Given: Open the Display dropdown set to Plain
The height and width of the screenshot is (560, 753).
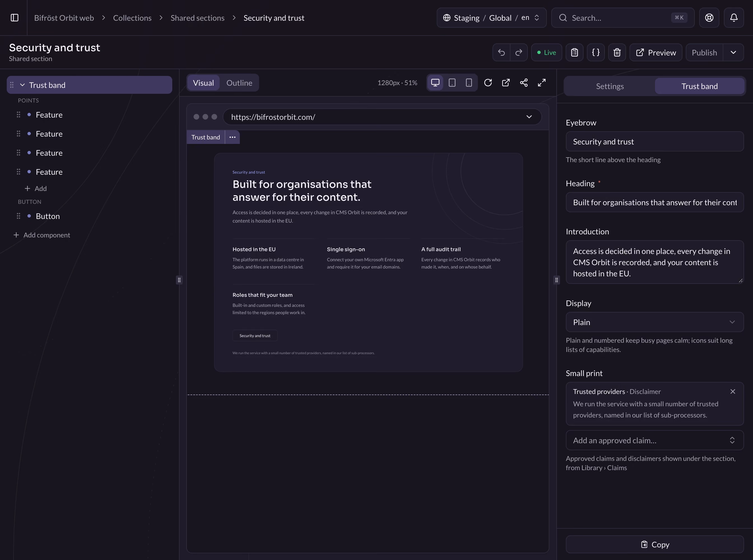Looking at the screenshot, I should click(x=655, y=322).
